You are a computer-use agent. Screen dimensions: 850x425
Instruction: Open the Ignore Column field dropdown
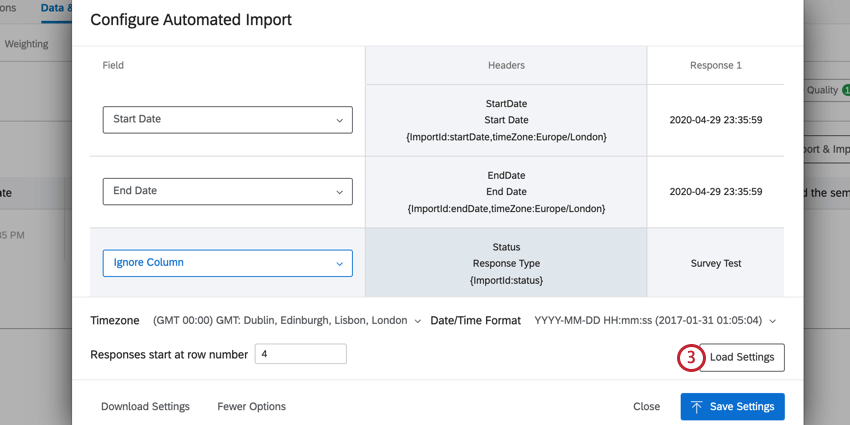click(227, 263)
